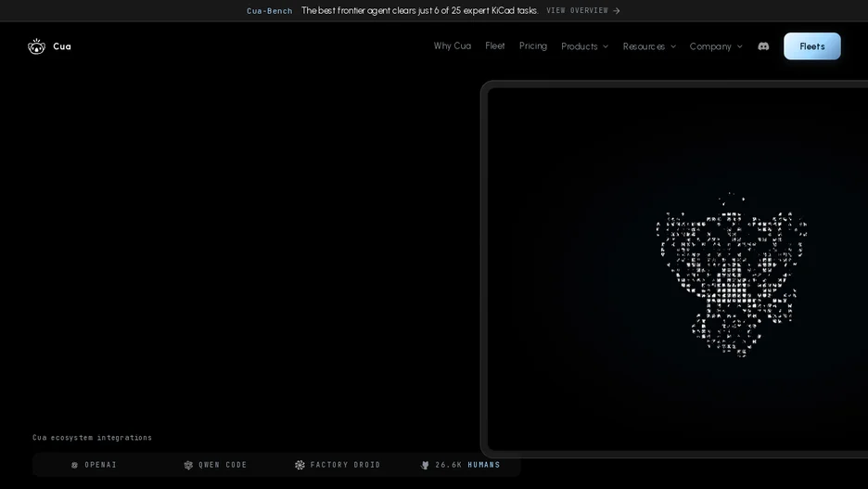Click the Cua raccoon logo icon
This screenshot has height=489, width=868.
pos(36,46)
